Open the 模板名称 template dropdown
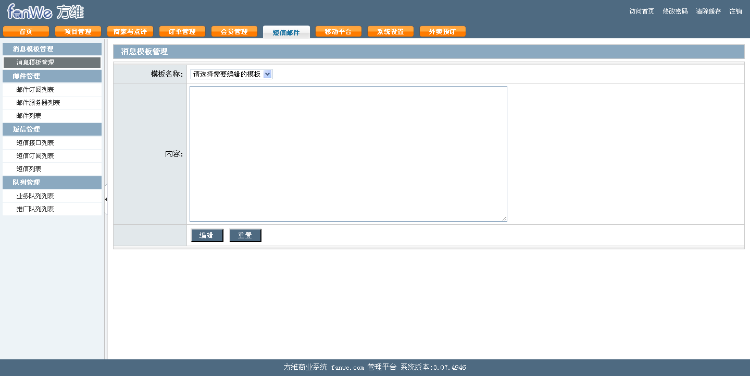This screenshot has height=376, width=750. [x=232, y=74]
